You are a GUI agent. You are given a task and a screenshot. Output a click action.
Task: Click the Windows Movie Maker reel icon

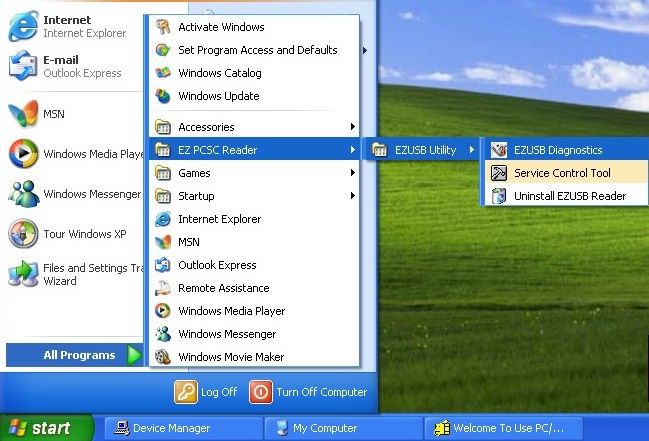(163, 357)
